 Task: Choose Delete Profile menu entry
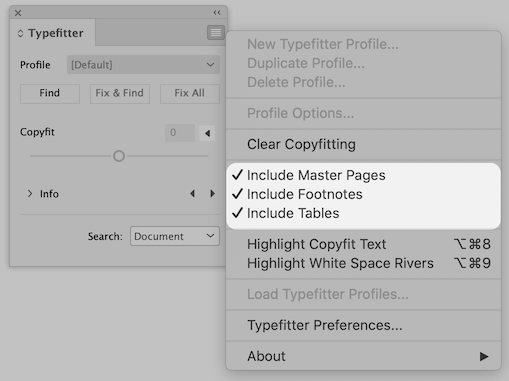click(363, 82)
